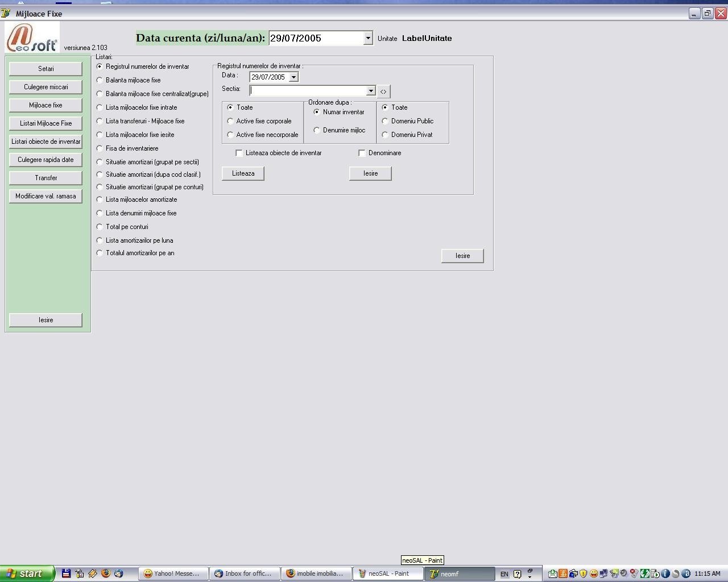Click the language bar help icon
Image resolution: width=728 pixels, height=582 pixels.
[518, 574]
